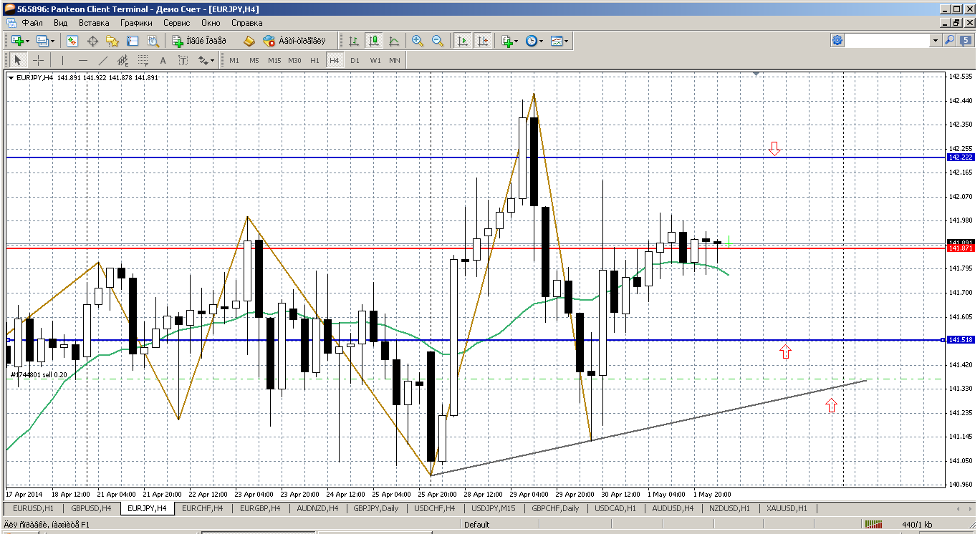Open the arrows objects dropdown
Image resolution: width=980 pixels, height=534 pixels.
pos(206,60)
